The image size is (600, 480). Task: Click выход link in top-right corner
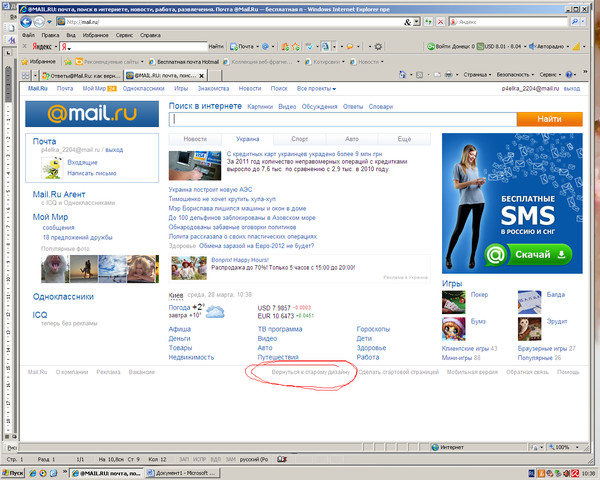[572, 88]
